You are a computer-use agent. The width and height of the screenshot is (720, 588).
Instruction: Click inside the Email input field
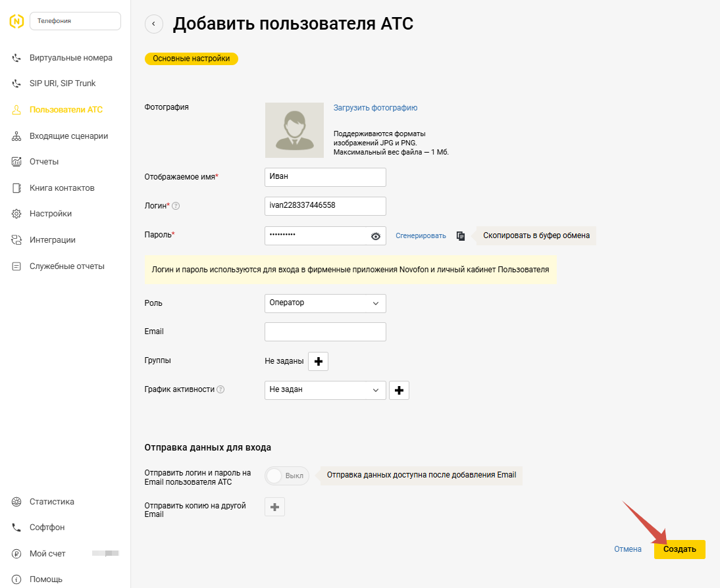click(x=325, y=331)
